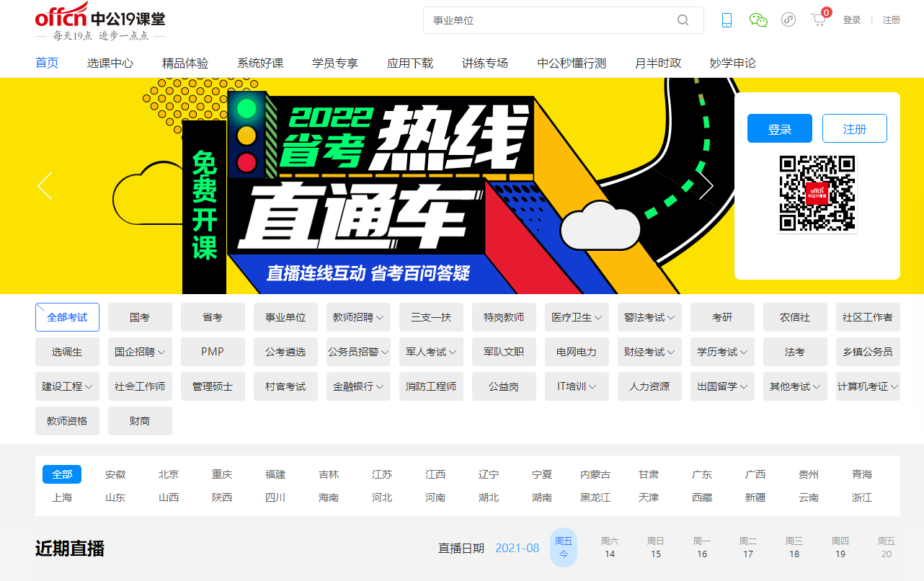Expand the 学历考试 dropdown
The height and width of the screenshot is (581, 924).
tap(722, 352)
